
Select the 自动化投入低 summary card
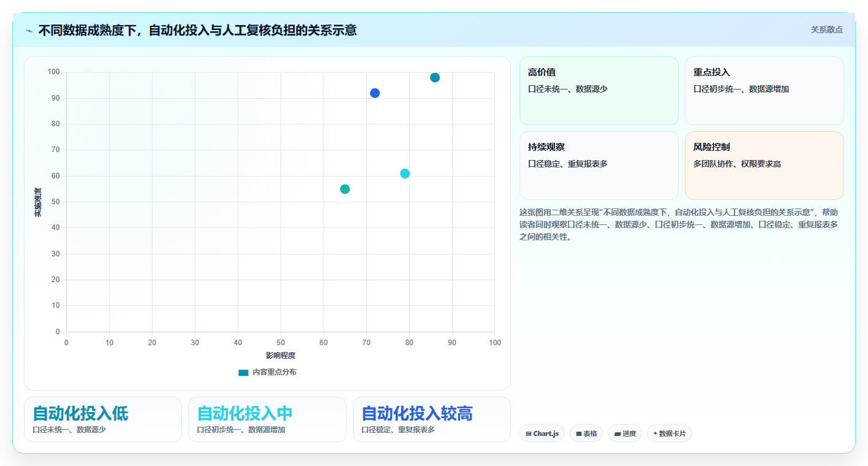pyautogui.click(x=103, y=419)
